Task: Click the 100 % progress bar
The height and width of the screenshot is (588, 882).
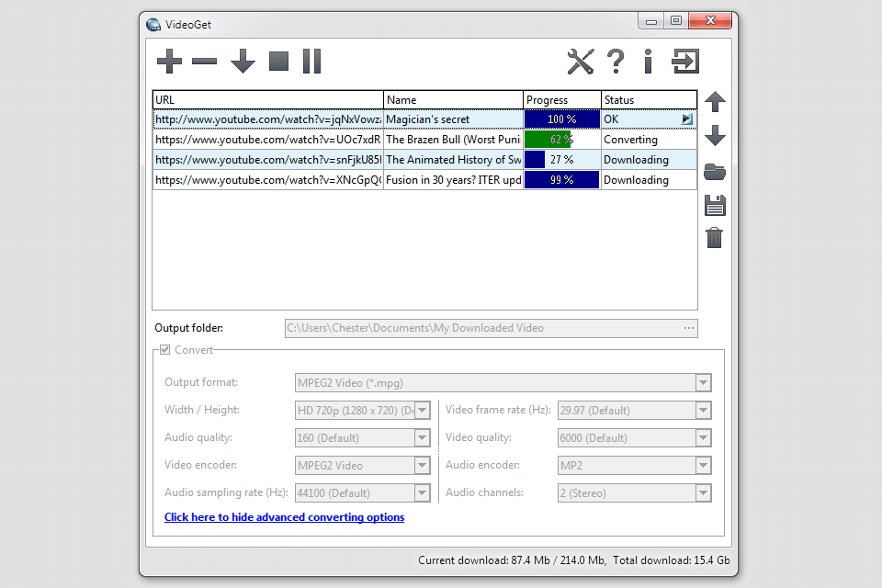Action: [x=562, y=119]
